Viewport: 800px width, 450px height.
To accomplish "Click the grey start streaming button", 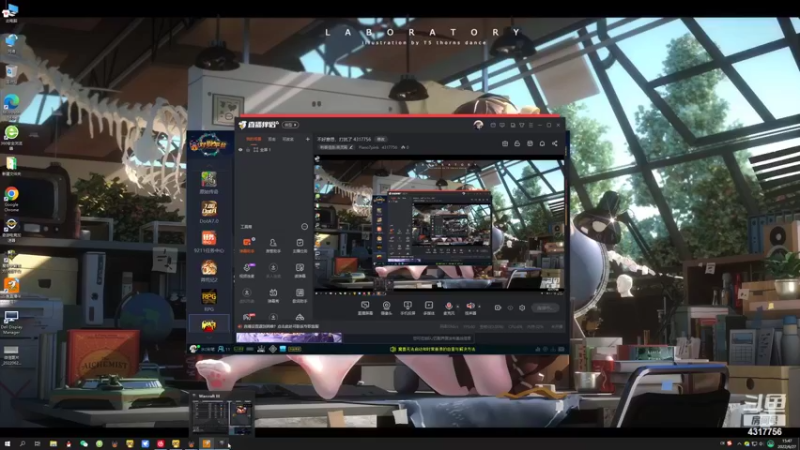I will tap(545, 308).
